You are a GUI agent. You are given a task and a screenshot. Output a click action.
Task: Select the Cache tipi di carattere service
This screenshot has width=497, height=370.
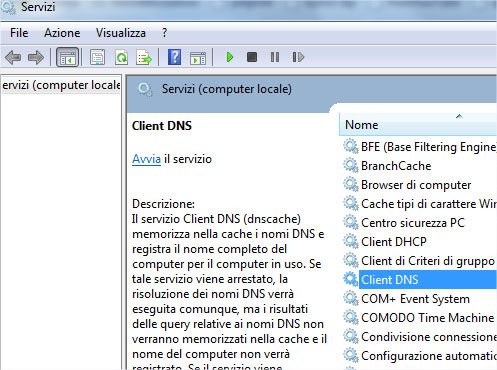(429, 204)
